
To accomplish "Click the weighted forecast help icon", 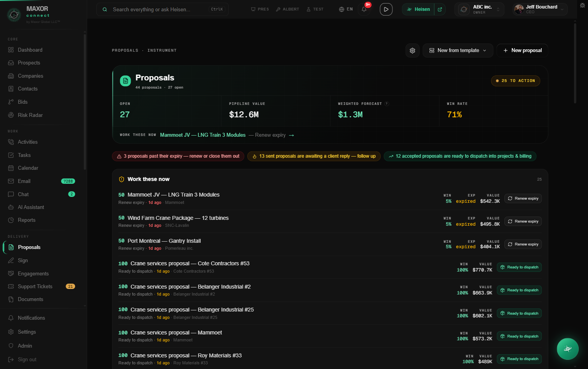I will click(x=387, y=104).
